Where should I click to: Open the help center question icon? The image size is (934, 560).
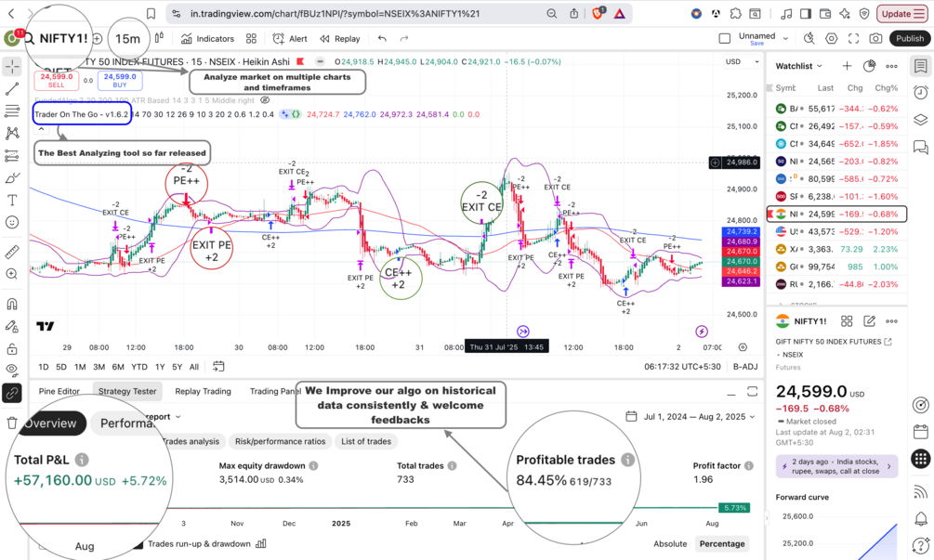(921, 545)
